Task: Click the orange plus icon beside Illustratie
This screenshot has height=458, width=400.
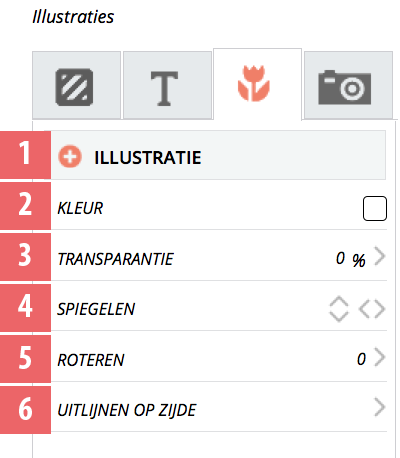Action: [70, 156]
